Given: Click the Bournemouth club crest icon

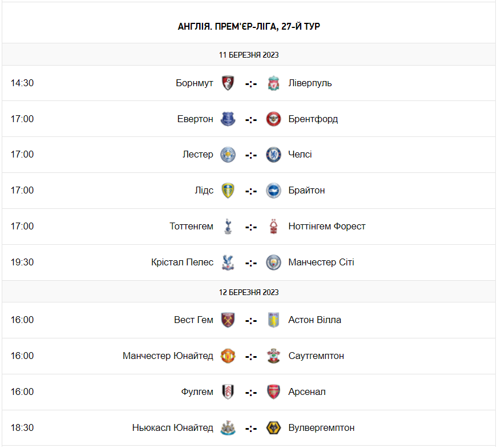Looking at the screenshot, I should 228,83.
